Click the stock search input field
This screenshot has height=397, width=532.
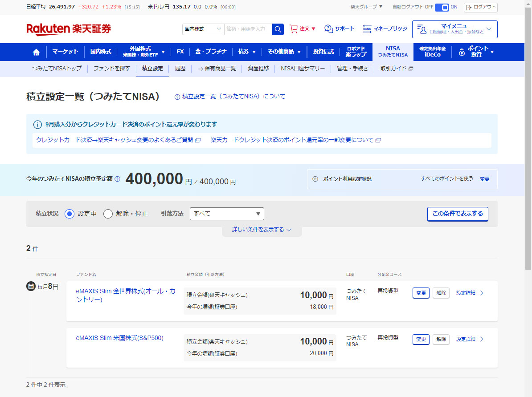tap(248, 29)
